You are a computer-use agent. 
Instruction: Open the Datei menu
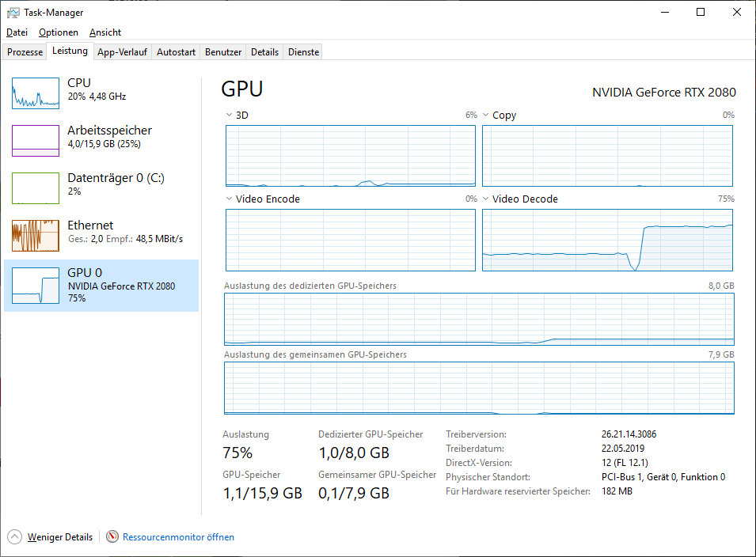(17, 32)
